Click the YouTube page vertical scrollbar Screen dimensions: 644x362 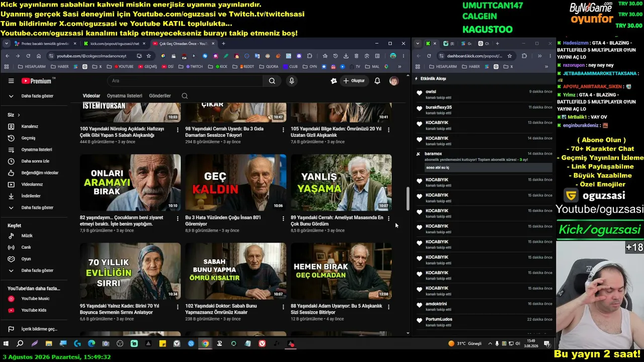[408, 199]
